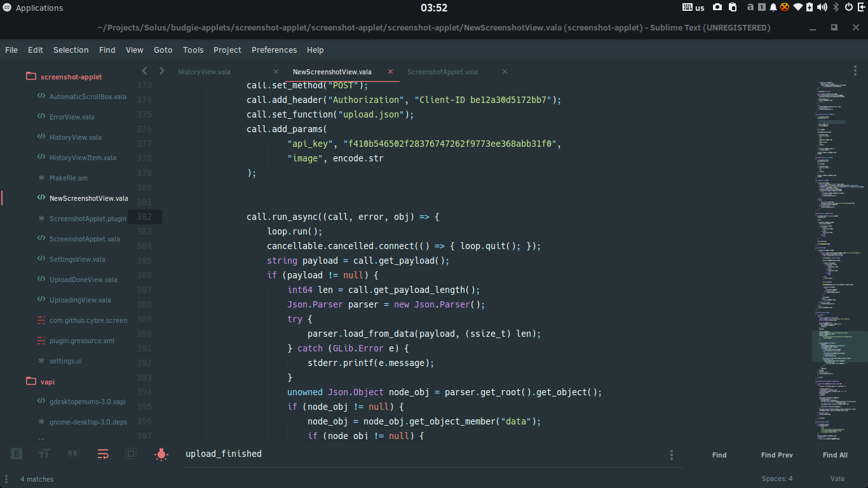
Task: Click code icon beside SettingsView.vala
Action: (41, 259)
